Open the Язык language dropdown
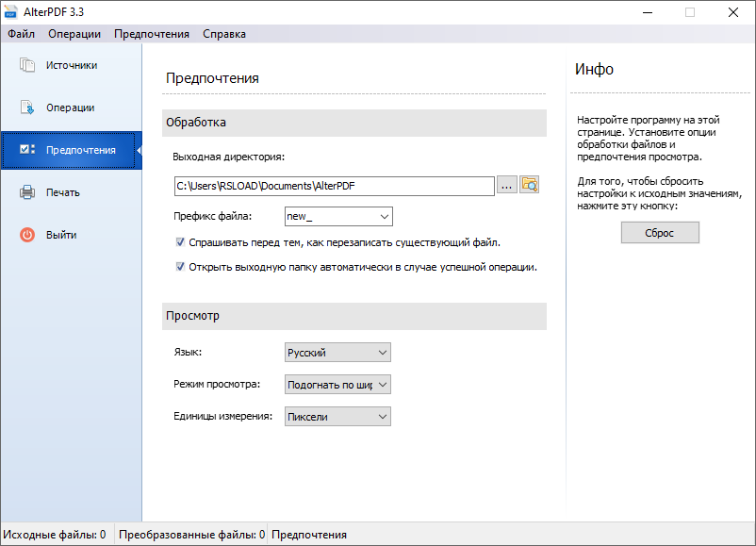The width and height of the screenshot is (756, 546). click(x=338, y=353)
